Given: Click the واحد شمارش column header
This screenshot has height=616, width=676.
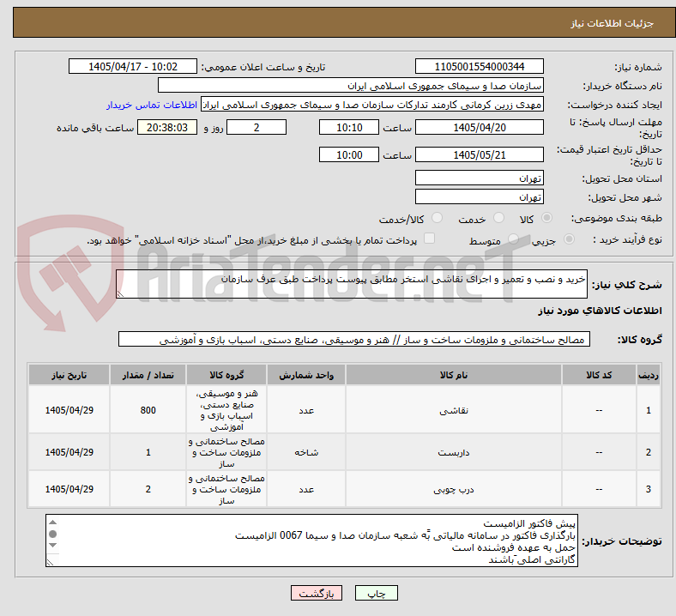Looking at the screenshot, I should 306,375.
